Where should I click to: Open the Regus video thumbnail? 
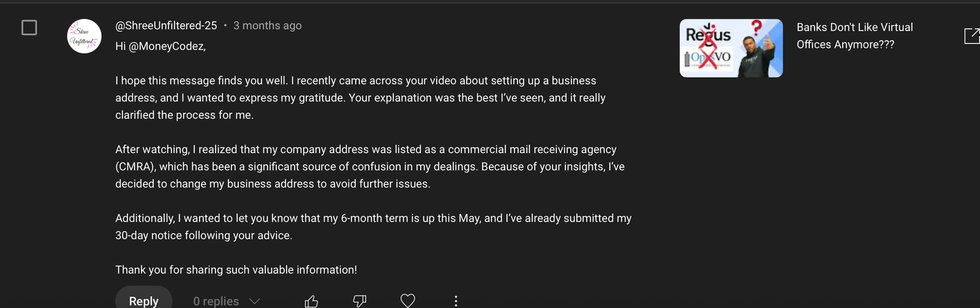(x=731, y=48)
